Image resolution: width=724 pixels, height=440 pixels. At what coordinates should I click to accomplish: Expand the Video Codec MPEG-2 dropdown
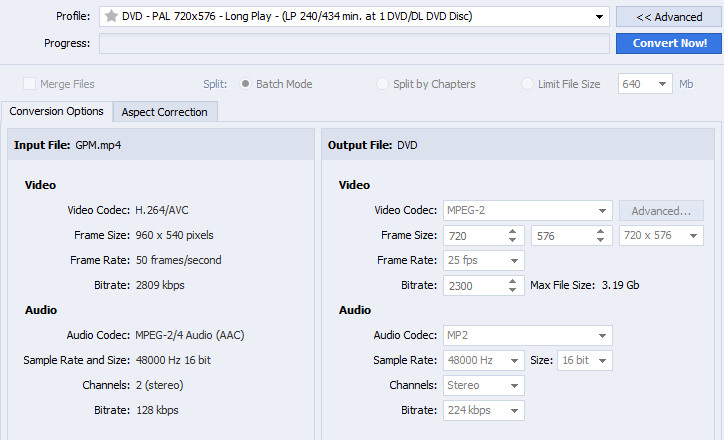coord(602,211)
